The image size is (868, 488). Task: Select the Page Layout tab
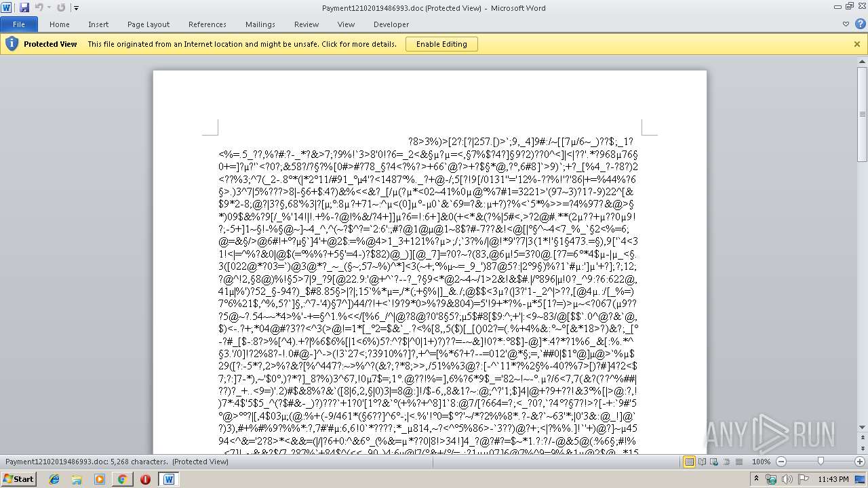tap(149, 24)
